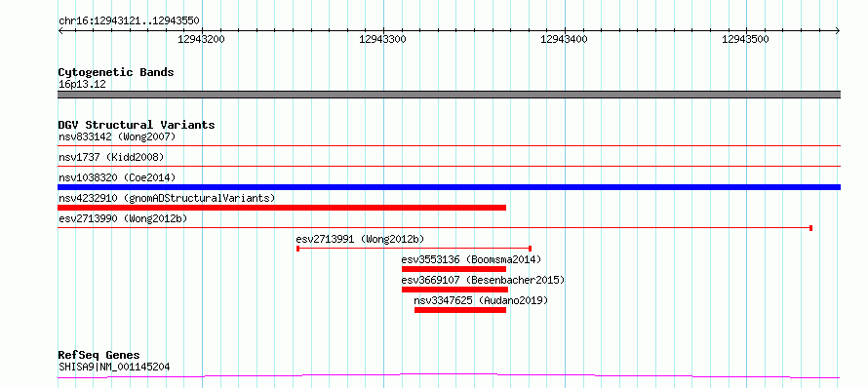Click the 12943500 ruler position label

tap(746, 39)
